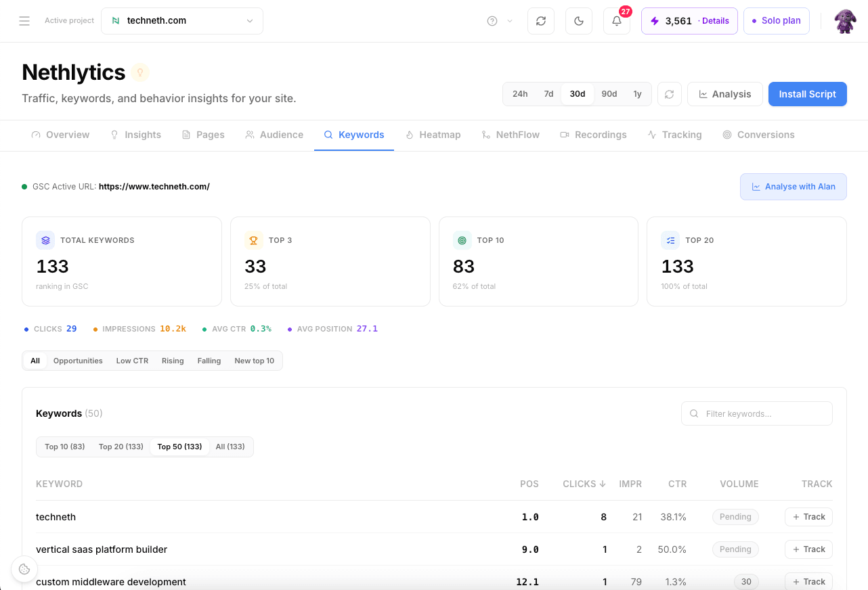Select the 90d time range
Image resolution: width=868 pixels, height=590 pixels.
click(x=609, y=94)
